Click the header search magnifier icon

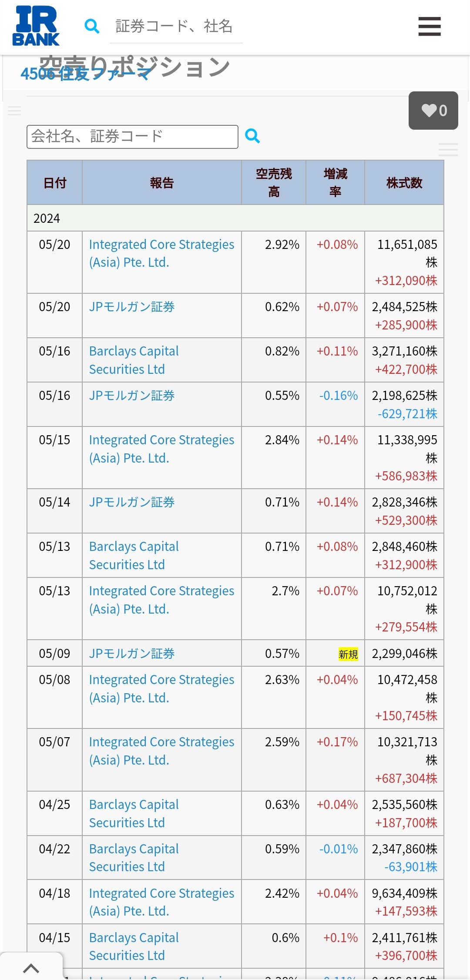point(92,26)
